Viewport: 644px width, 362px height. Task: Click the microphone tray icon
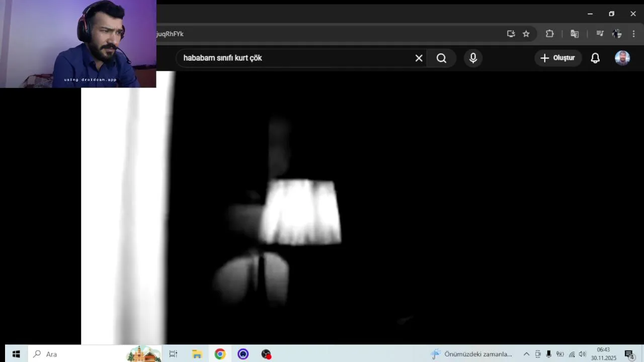tap(548, 354)
